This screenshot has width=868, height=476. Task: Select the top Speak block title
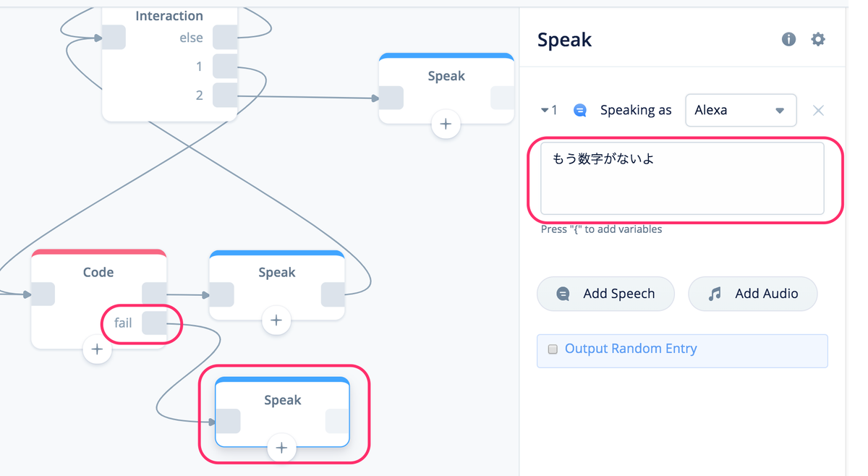click(446, 76)
